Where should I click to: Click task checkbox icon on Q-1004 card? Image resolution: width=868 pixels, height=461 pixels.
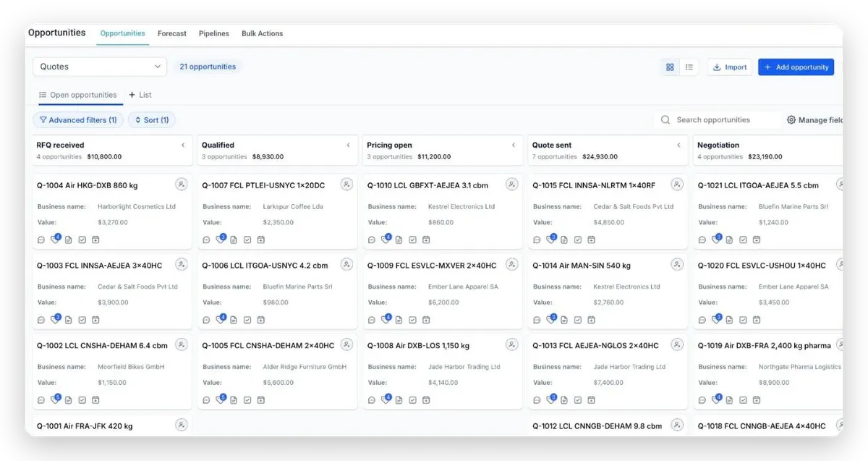click(x=82, y=240)
